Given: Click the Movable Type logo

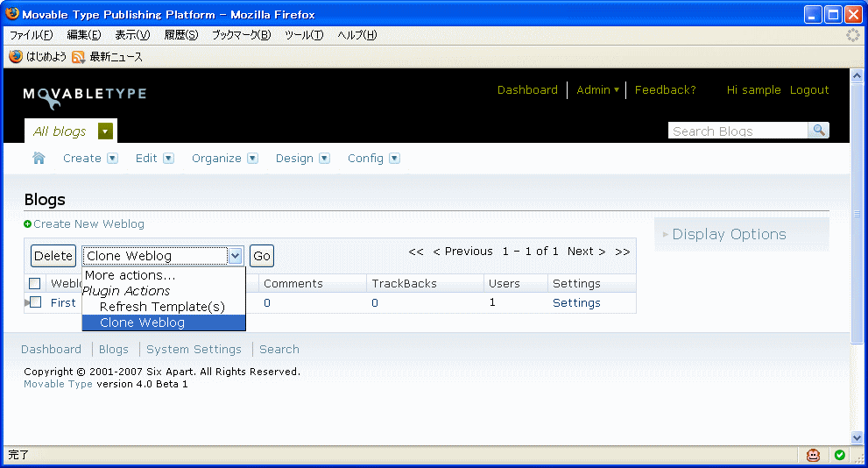Looking at the screenshot, I should pos(85,97).
